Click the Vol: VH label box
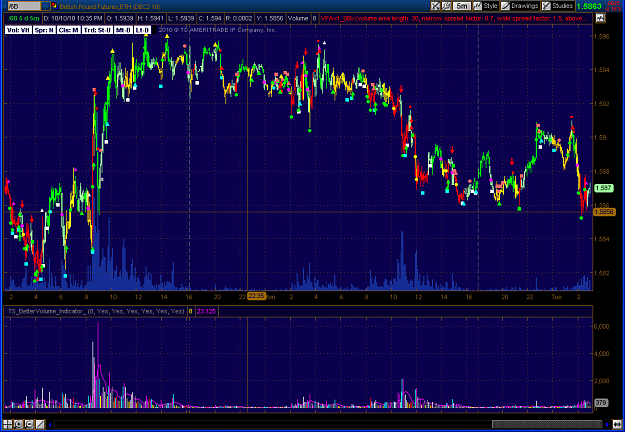Viewport: 625px width, 432px height. click(x=18, y=30)
